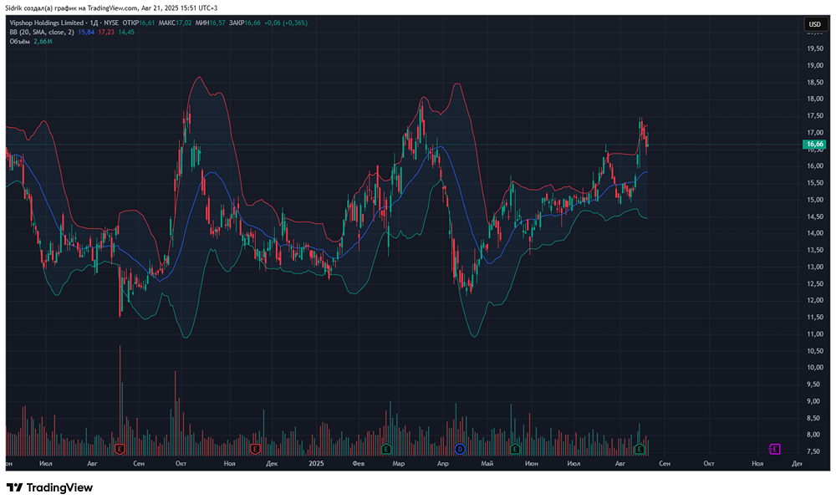Screen dimensions: 836x504
Task: Click the +0,06 (+0,36%) change value
Action: [286, 23]
